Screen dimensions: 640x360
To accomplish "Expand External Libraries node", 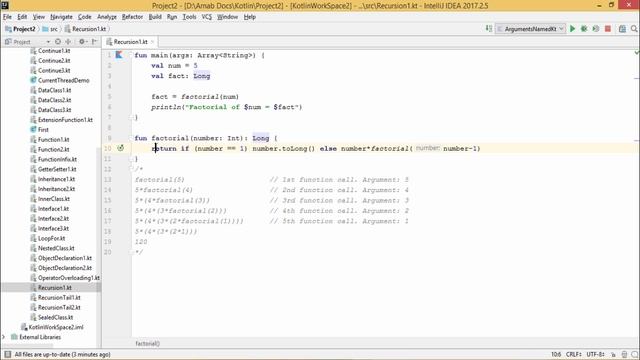I will click(x=4, y=337).
